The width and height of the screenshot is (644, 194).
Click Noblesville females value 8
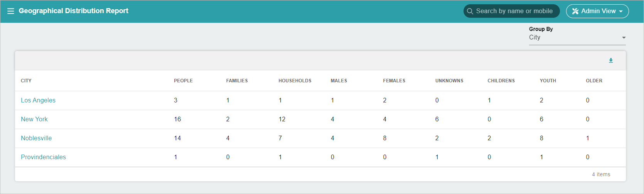tap(384, 138)
